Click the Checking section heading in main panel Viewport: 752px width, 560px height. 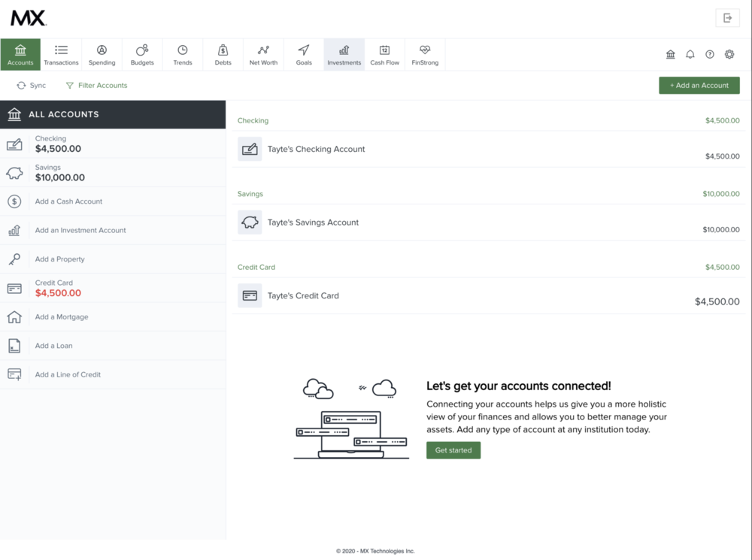[253, 121]
